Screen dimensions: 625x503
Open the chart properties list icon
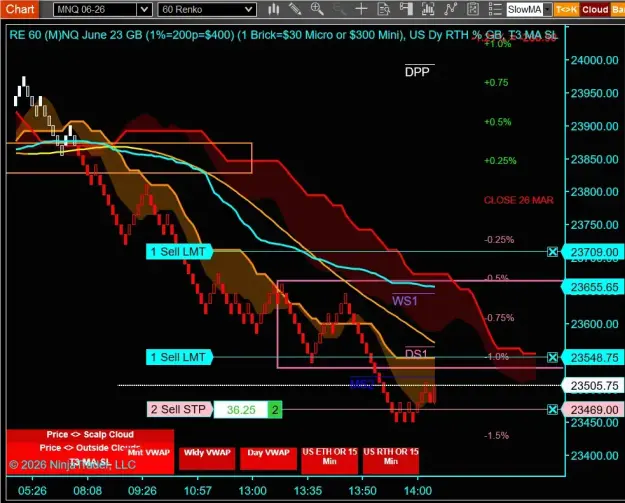[x=495, y=9]
